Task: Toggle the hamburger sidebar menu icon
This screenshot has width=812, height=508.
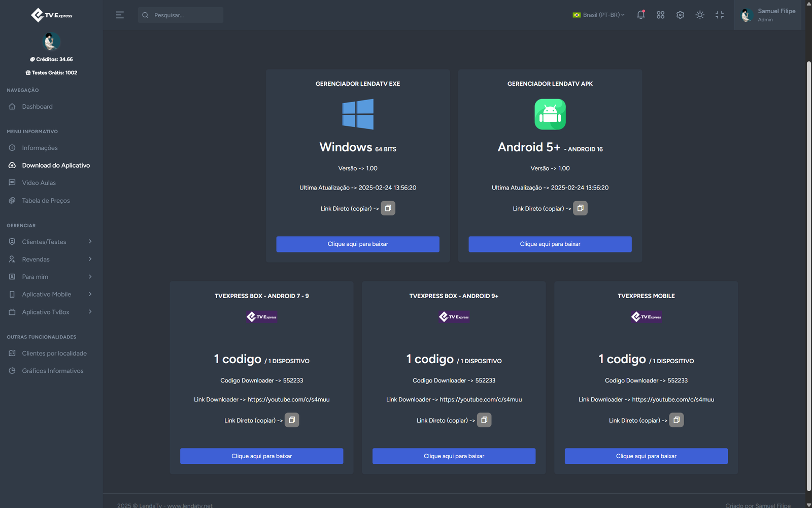Action: (x=120, y=15)
